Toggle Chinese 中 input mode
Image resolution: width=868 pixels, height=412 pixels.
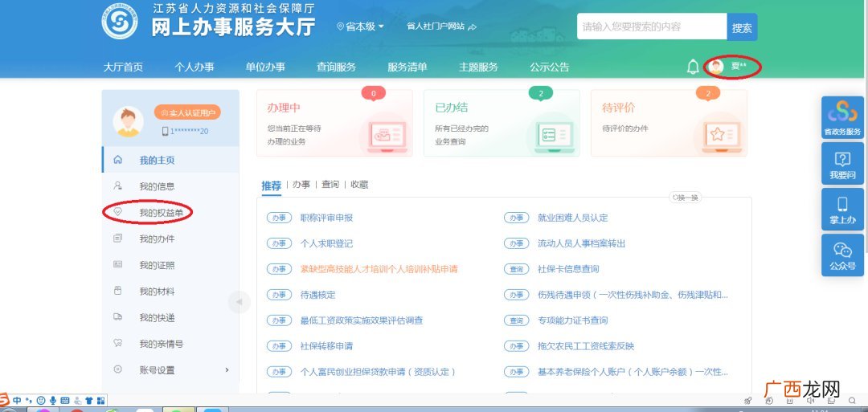pos(17,400)
